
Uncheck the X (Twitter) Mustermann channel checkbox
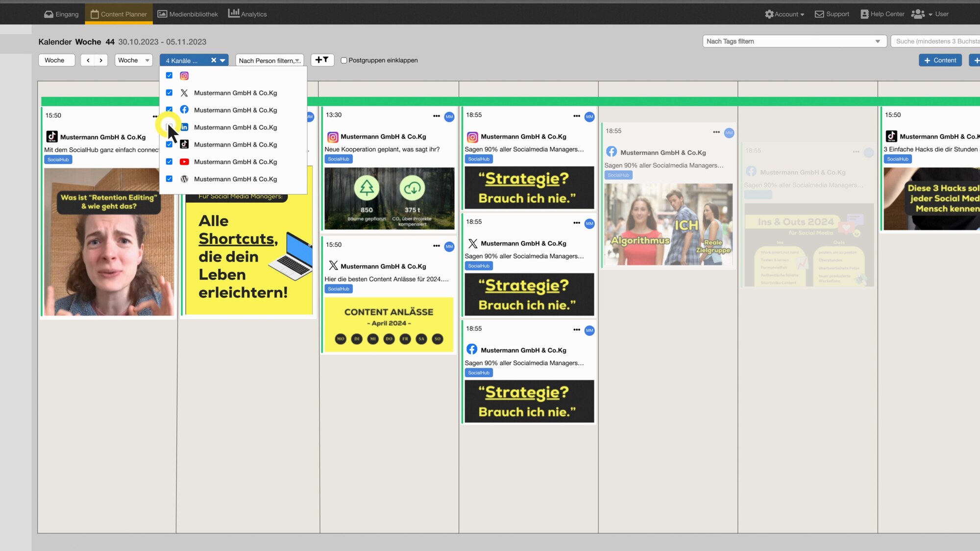169,93
